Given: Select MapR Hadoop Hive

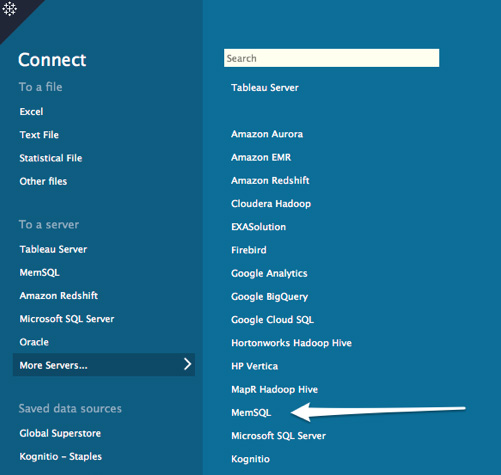Looking at the screenshot, I should point(275,390).
